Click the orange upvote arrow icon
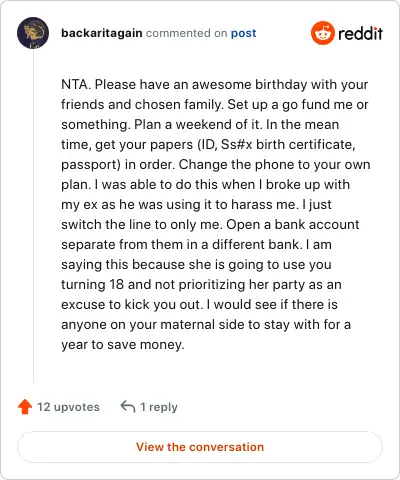This screenshot has height=480, width=400. pyautogui.click(x=25, y=407)
